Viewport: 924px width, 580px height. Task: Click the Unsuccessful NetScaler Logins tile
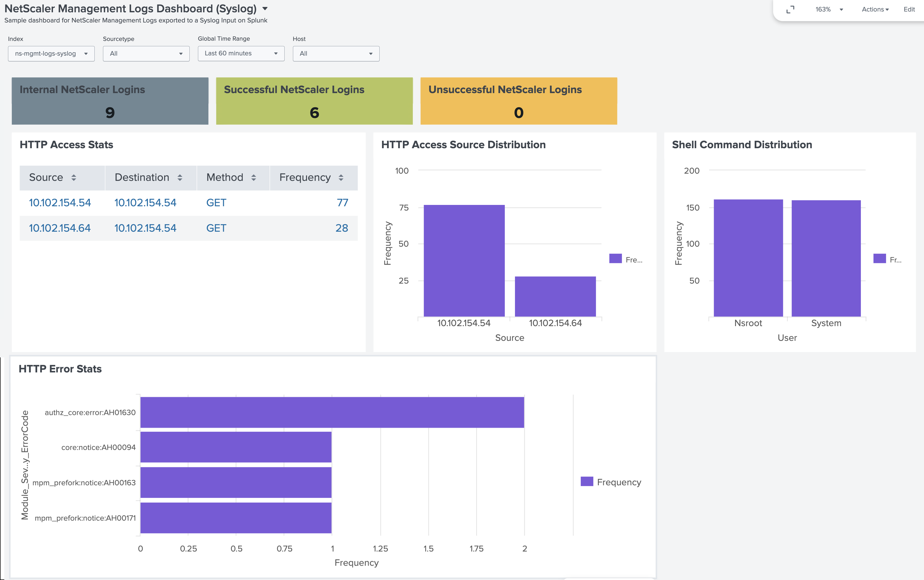(x=518, y=101)
